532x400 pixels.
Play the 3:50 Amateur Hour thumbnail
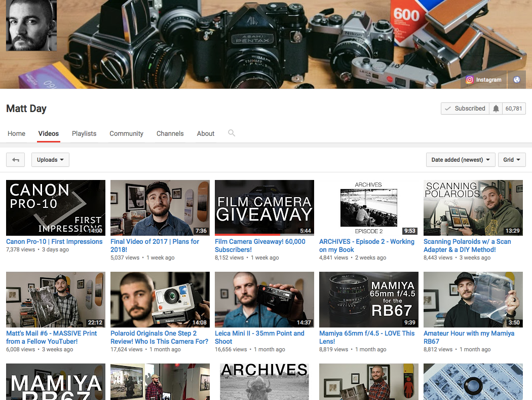[x=473, y=300]
